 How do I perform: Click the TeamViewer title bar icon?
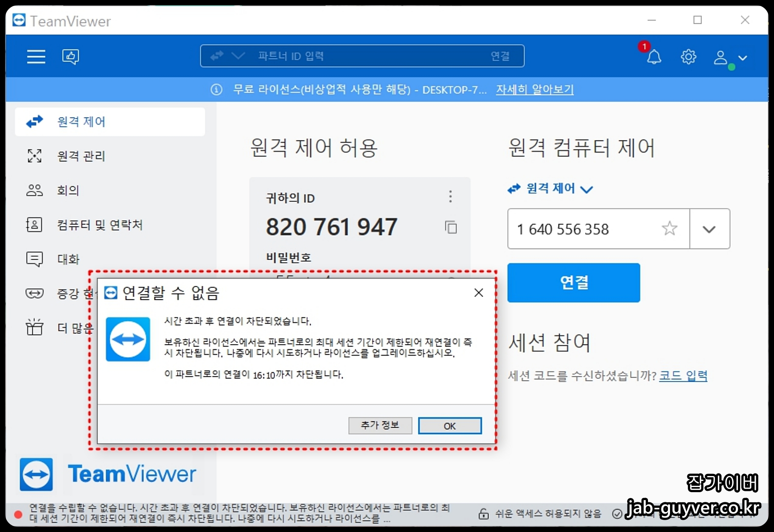pos(19,20)
